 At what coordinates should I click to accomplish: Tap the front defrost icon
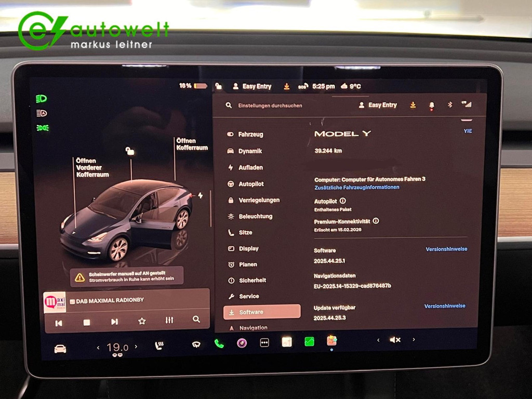[196, 343]
